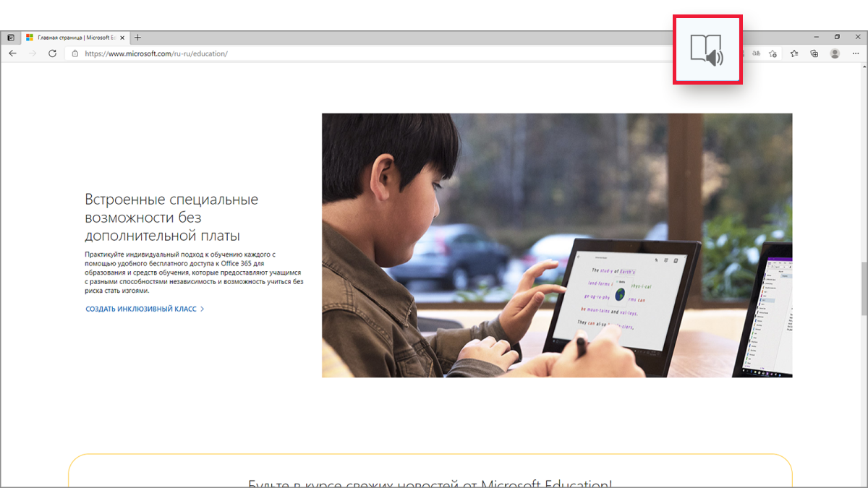Click the photo of boy using tablet
This screenshot has height=488, width=868.
tap(557, 245)
